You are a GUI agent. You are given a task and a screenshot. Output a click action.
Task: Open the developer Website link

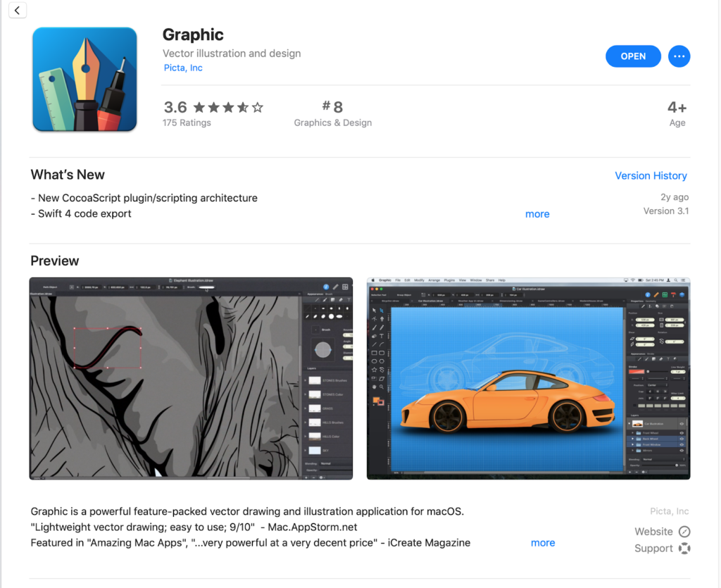coord(662,532)
